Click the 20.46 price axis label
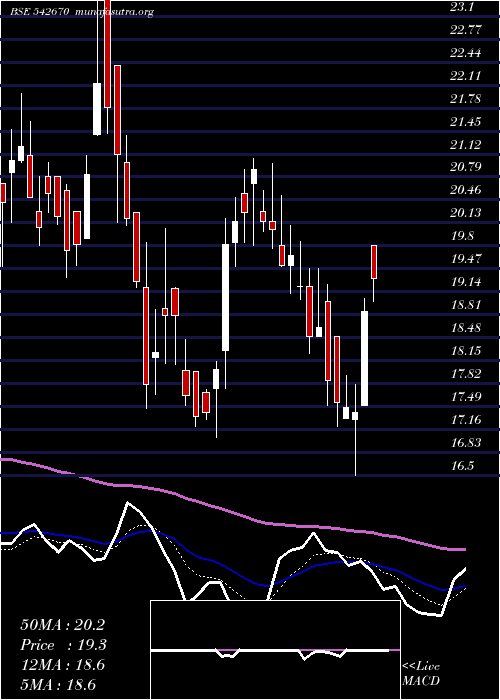The image size is (500, 700). [x=466, y=190]
